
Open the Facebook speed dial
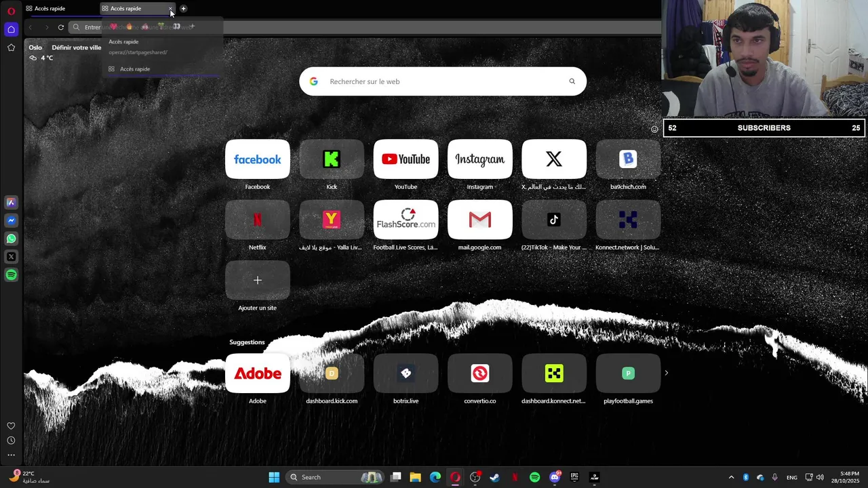tap(258, 159)
